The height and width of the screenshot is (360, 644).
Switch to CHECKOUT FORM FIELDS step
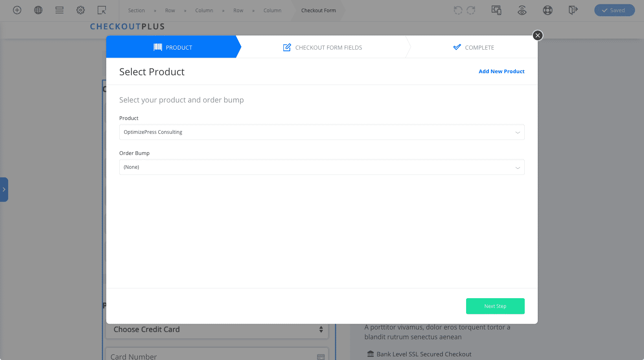(x=322, y=48)
